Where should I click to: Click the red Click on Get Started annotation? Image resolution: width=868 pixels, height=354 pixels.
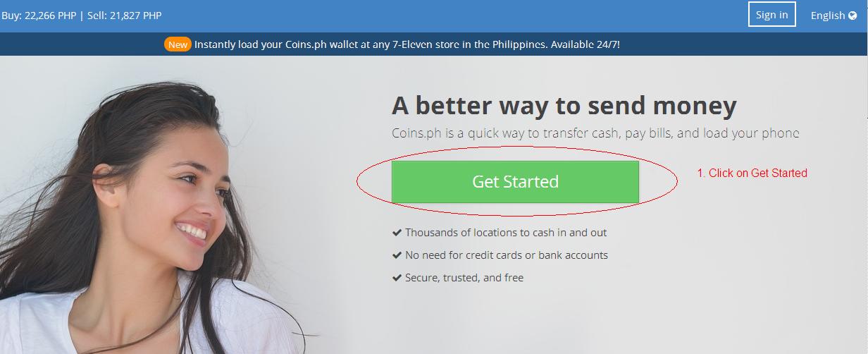(x=752, y=173)
